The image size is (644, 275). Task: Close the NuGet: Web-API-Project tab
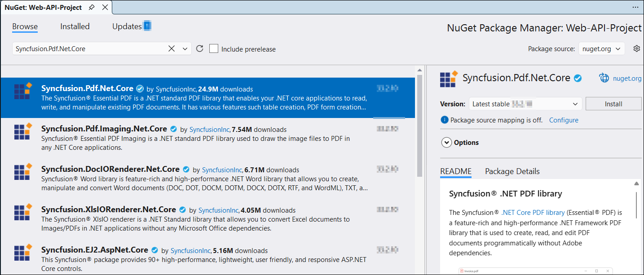coord(105,8)
